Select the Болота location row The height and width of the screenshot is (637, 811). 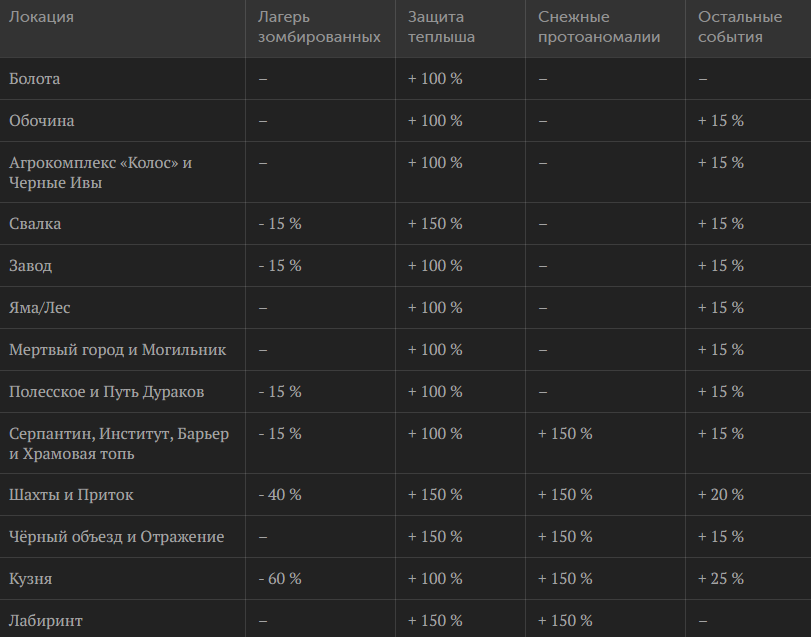(406, 79)
